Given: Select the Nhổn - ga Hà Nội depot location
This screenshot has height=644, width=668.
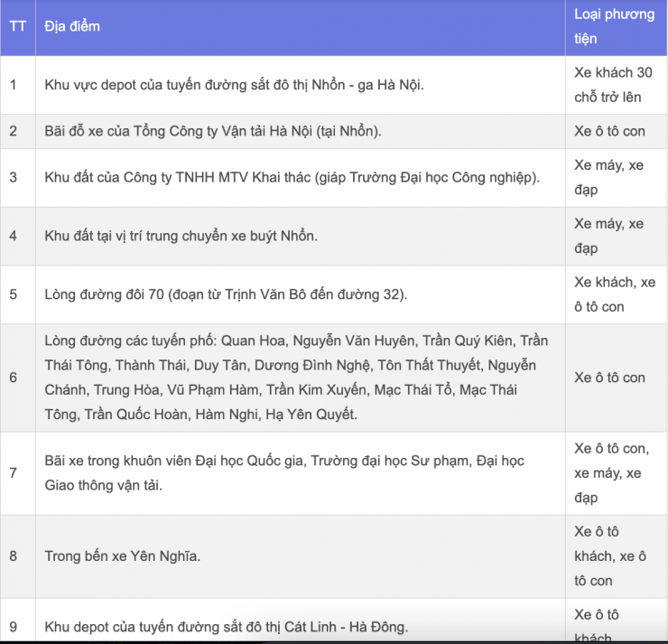Looking at the screenshot, I should click(x=234, y=85).
